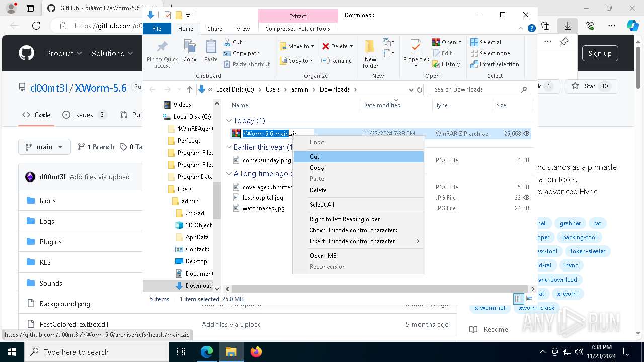Collapse the Today group
The height and width of the screenshot is (362, 644).
pos(229,121)
